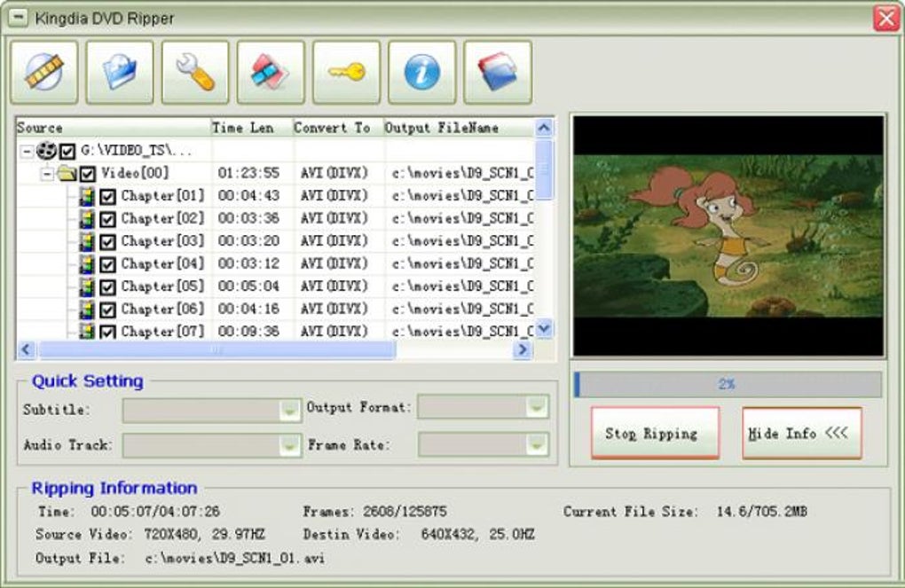Open settings with the wrench icon
The height and width of the screenshot is (588, 905).
click(195, 72)
